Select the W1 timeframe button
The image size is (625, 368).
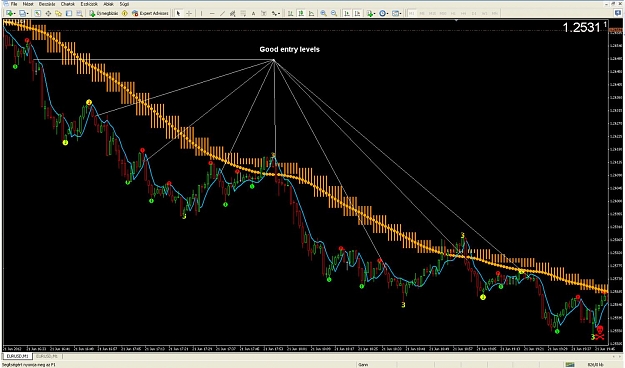click(x=485, y=13)
